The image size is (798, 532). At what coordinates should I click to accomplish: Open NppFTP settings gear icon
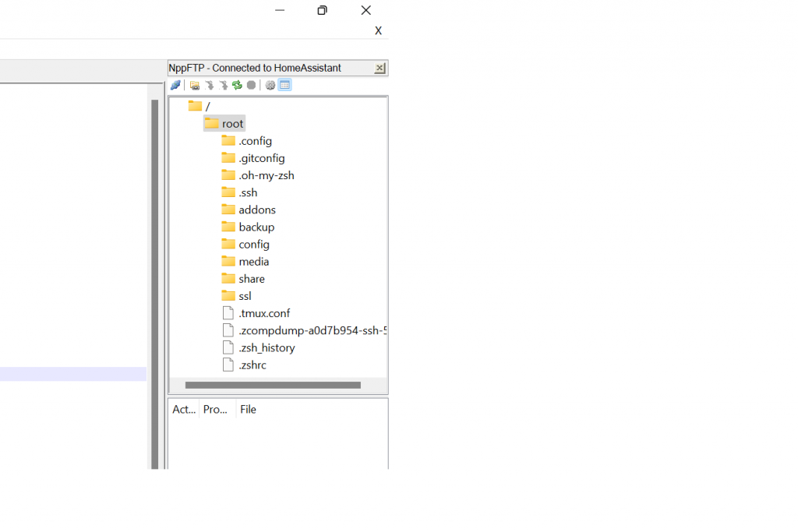coord(270,85)
